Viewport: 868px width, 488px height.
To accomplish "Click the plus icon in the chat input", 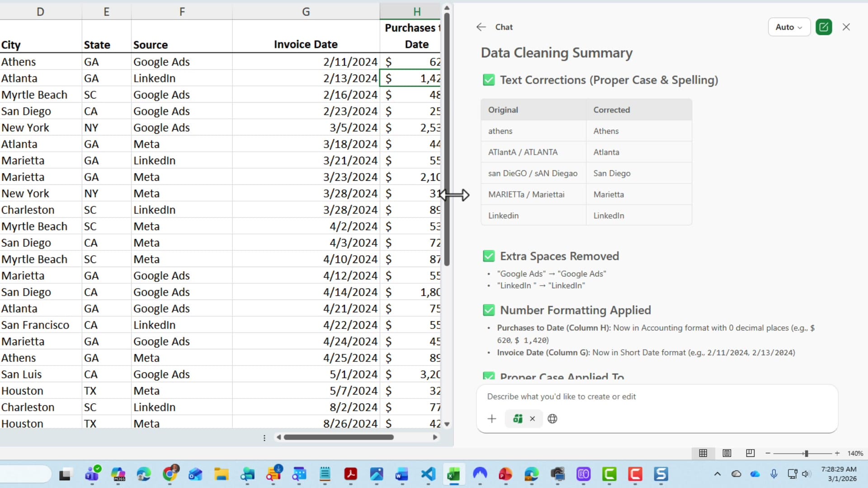I will point(491,418).
